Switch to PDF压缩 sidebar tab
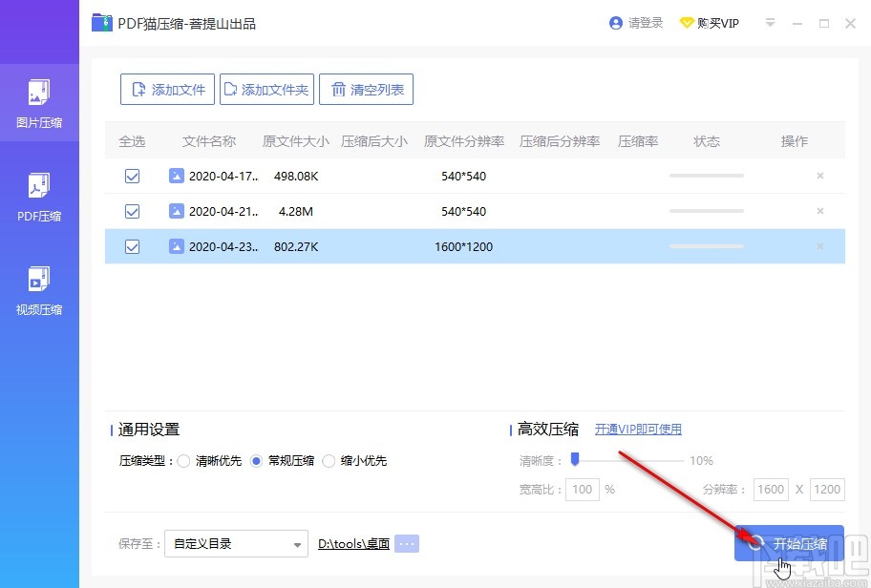The width and height of the screenshot is (871, 588). tap(39, 197)
